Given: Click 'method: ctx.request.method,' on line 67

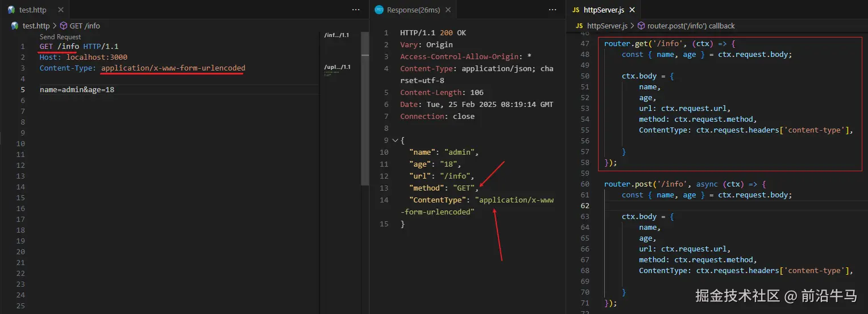Looking at the screenshot, I should (698, 259).
